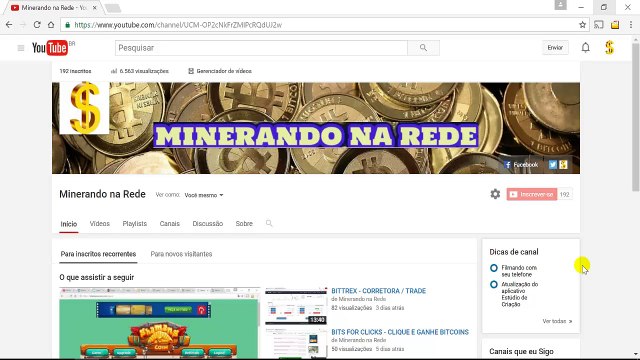
Task: Click the browser address bar URL
Action: pyautogui.click(x=178, y=25)
